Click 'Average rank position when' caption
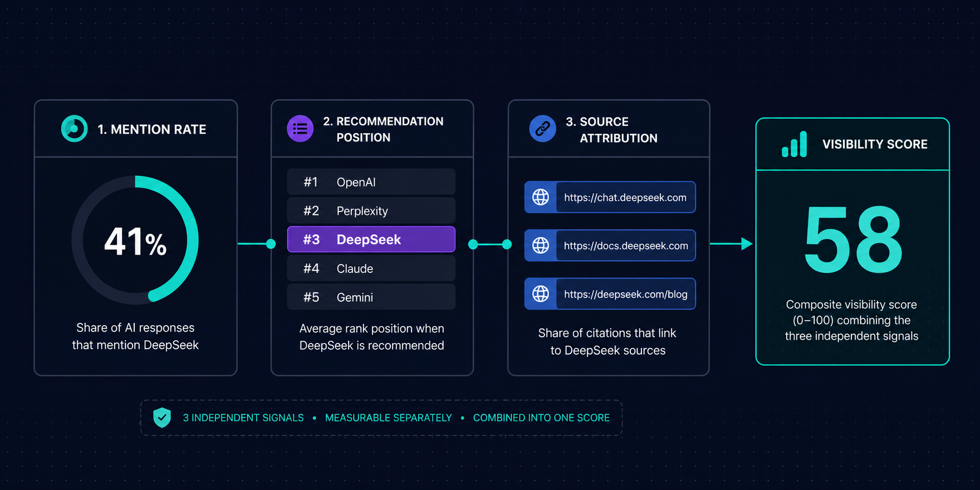Image resolution: width=980 pixels, height=490 pixels. [x=372, y=328]
